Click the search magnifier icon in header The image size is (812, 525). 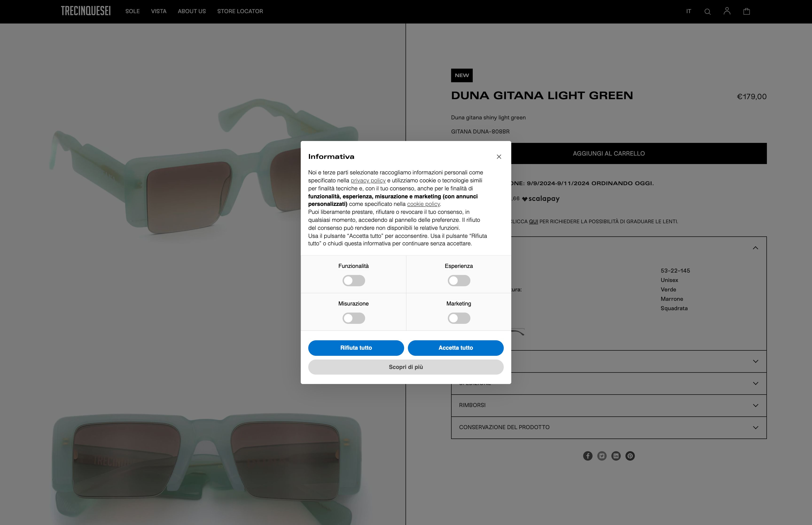click(x=707, y=12)
